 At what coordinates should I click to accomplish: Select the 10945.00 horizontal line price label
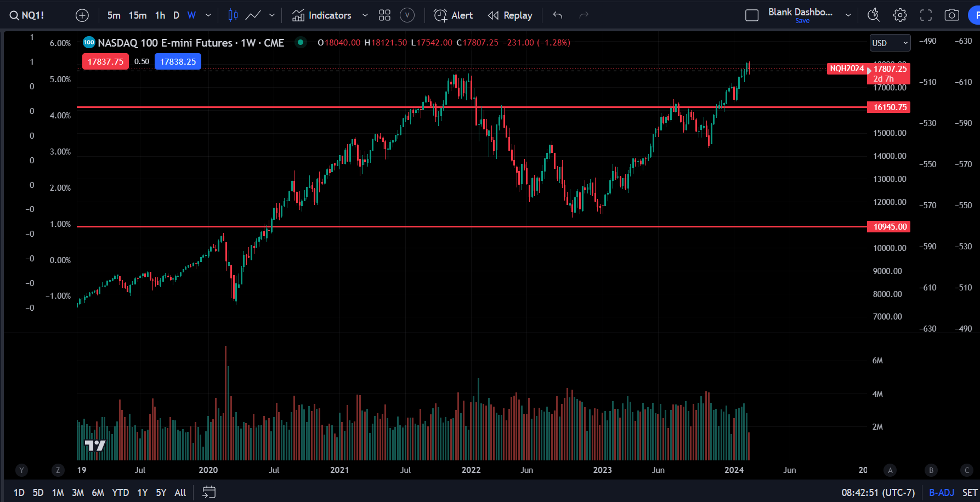[889, 226]
